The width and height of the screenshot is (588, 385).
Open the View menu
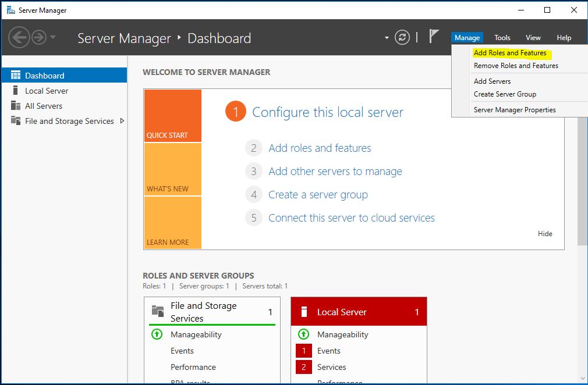click(533, 38)
